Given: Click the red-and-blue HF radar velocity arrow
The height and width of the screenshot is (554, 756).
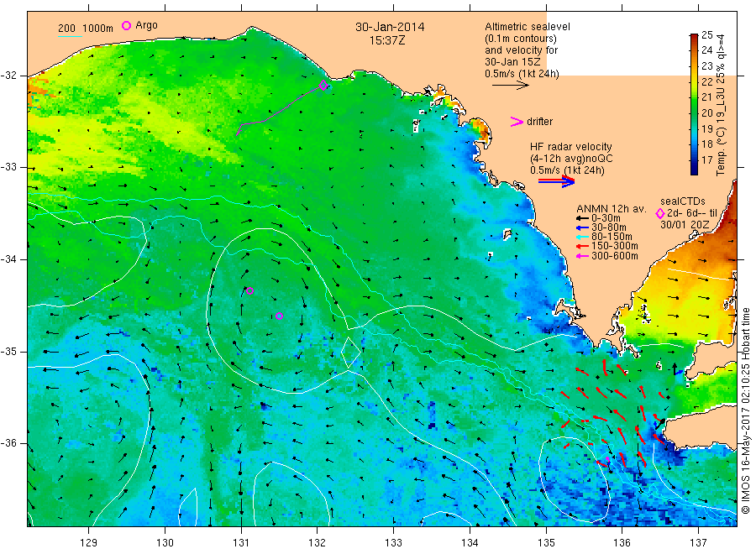Looking at the screenshot, I should [x=556, y=181].
